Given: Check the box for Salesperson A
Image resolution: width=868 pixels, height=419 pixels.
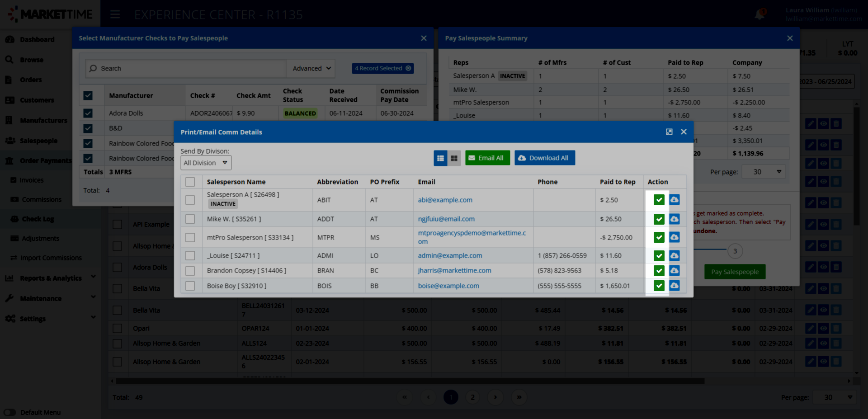Looking at the screenshot, I should (190, 200).
